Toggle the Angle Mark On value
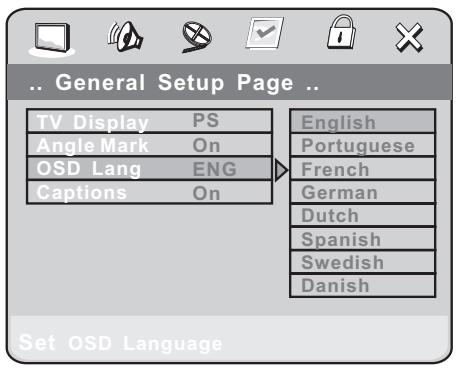Viewport: 459px width, 368px height. (206, 146)
